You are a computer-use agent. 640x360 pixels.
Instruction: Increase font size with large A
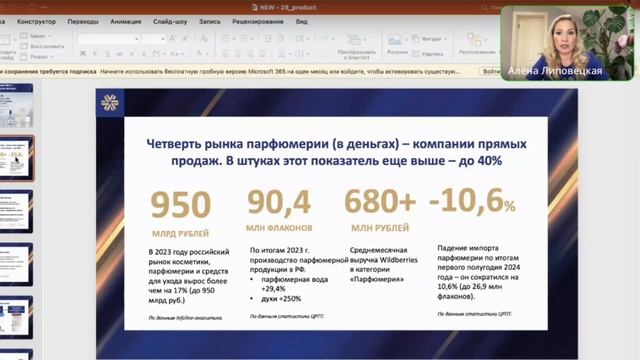point(173,39)
